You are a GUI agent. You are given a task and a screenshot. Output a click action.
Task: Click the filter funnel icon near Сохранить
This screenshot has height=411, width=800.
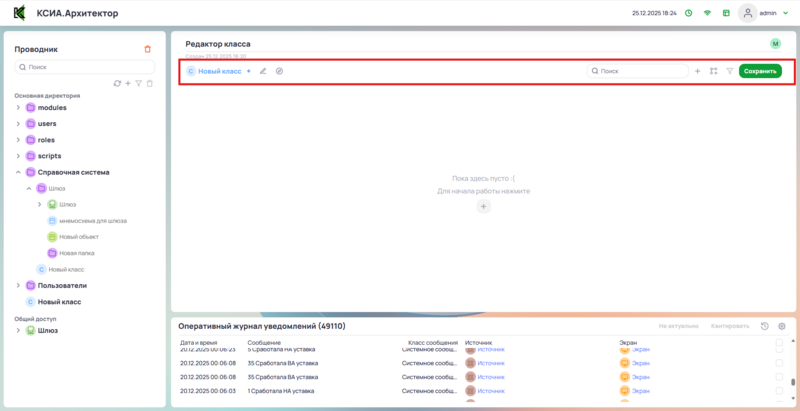click(x=729, y=71)
